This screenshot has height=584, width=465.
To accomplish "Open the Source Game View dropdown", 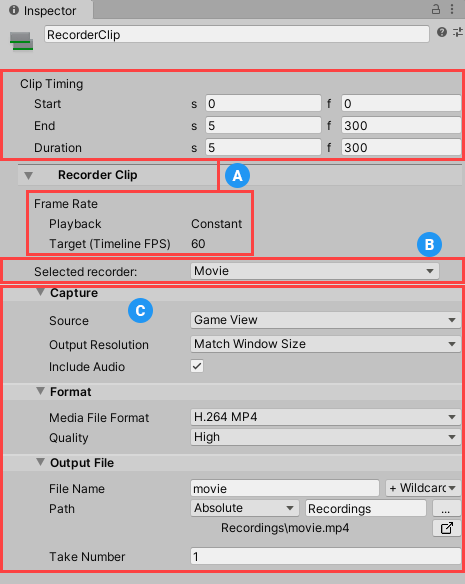I will tap(326, 320).
